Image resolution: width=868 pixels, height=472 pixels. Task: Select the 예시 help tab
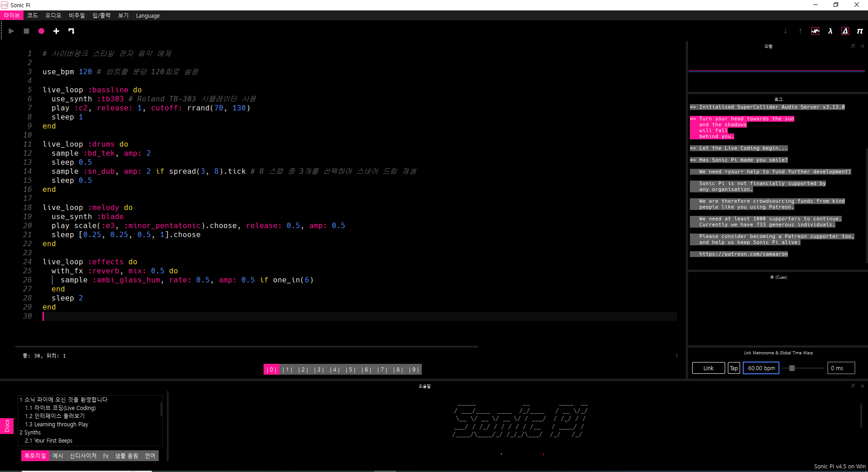(x=58, y=456)
